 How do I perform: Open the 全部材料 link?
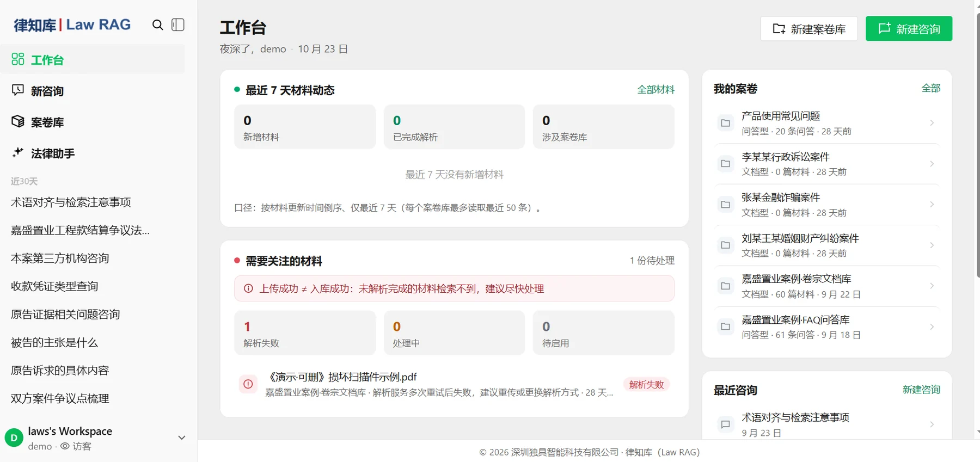(x=656, y=90)
